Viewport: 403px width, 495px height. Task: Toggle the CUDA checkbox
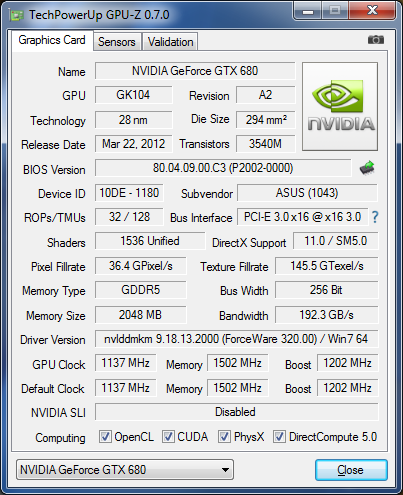click(x=168, y=437)
